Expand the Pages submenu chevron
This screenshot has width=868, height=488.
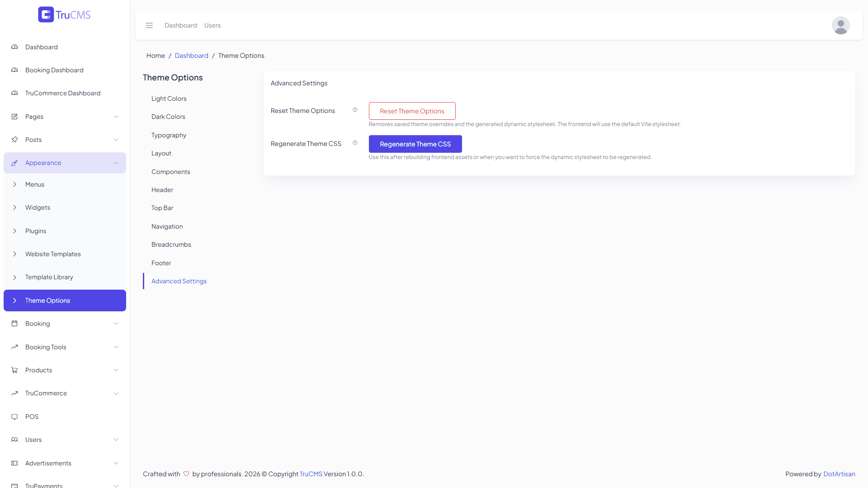[116, 117]
